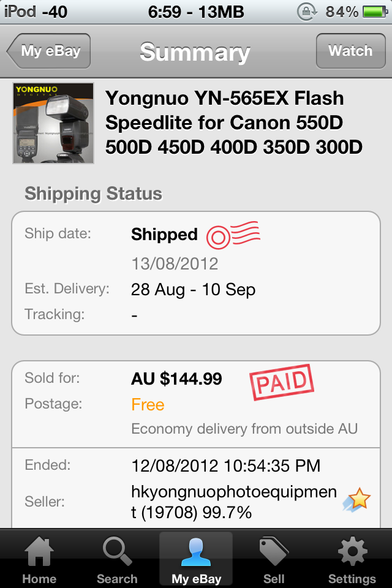Image resolution: width=392 pixels, height=588 pixels.
Task: Open seller hkyongnuophotoequipment profile
Action: [234, 501]
